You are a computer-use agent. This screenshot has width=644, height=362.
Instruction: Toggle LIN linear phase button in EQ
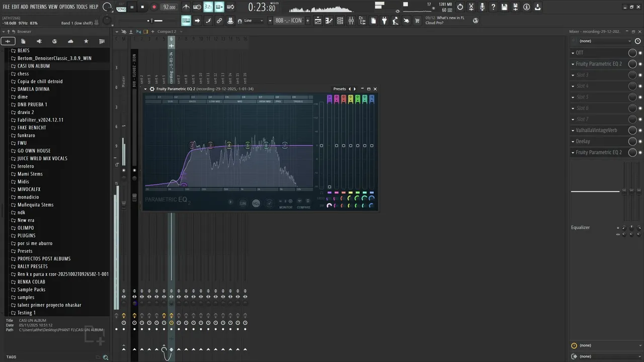pos(243,203)
